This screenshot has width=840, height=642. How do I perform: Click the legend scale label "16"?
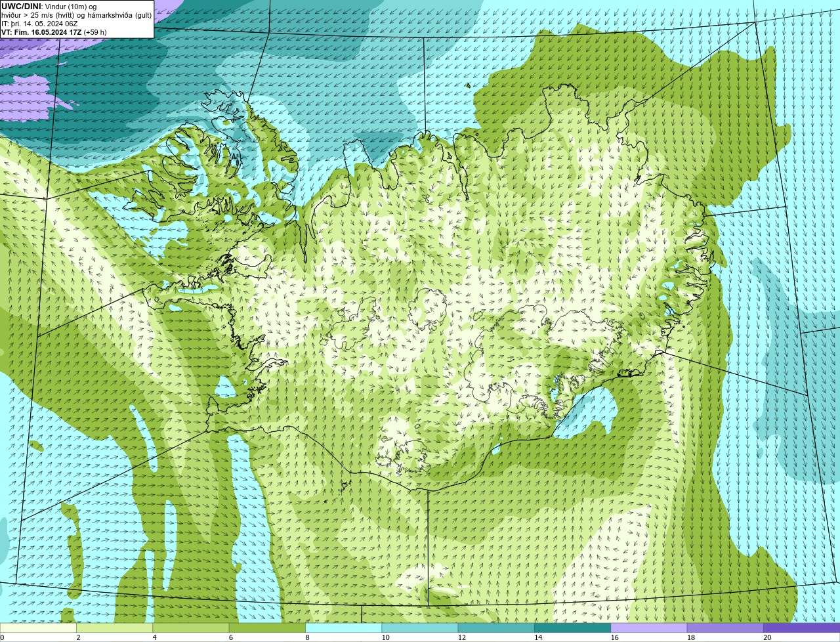pyautogui.click(x=614, y=637)
